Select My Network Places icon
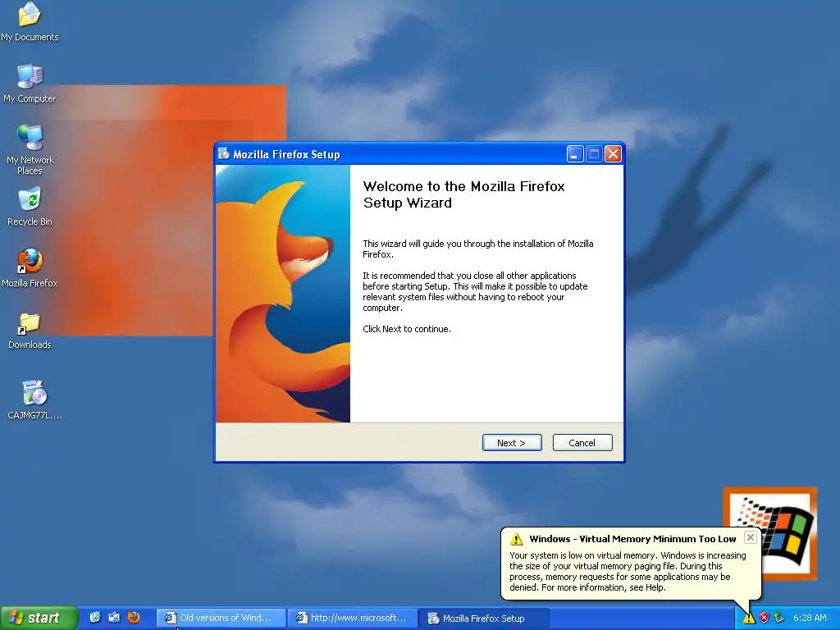840x630 pixels. pyautogui.click(x=30, y=150)
